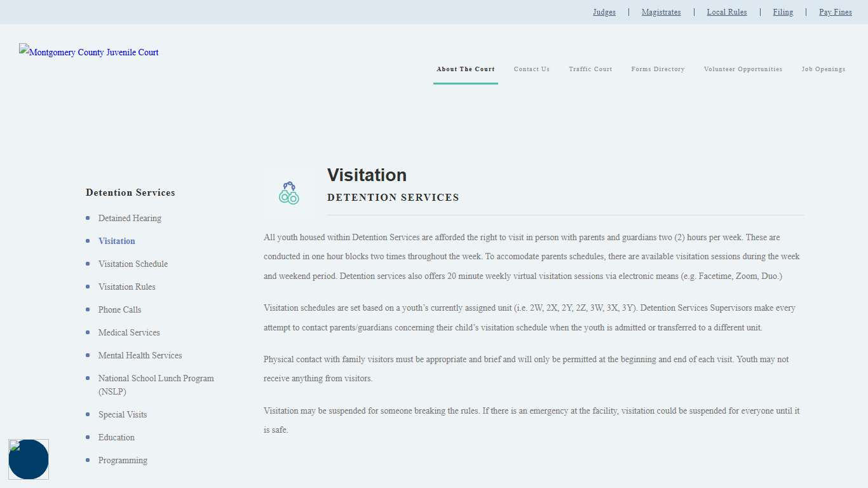Select Phone Calls sidebar item
Image resolution: width=868 pixels, height=488 pixels.
point(119,309)
